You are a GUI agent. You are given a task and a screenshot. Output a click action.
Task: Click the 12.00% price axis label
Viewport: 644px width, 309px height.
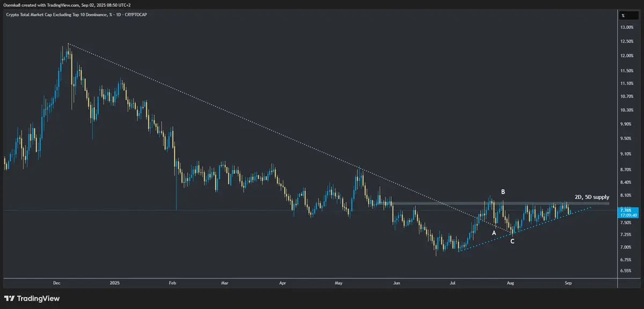[627, 56]
